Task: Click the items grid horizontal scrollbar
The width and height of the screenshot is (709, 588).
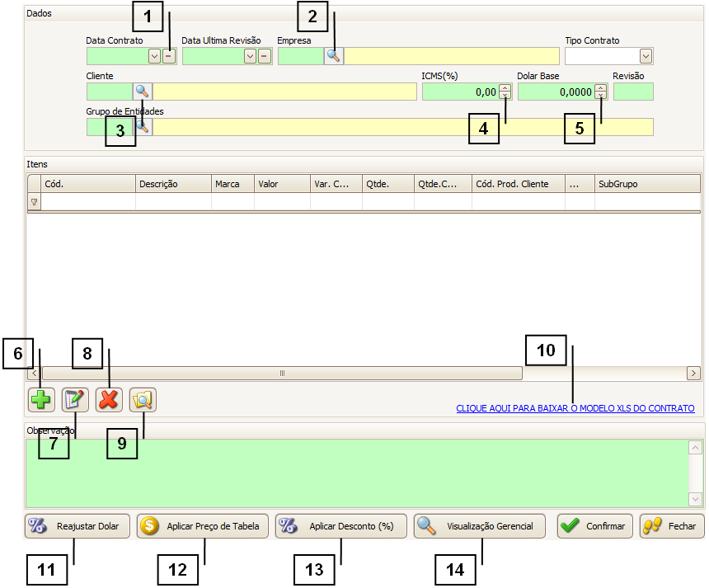Action: tap(280, 374)
